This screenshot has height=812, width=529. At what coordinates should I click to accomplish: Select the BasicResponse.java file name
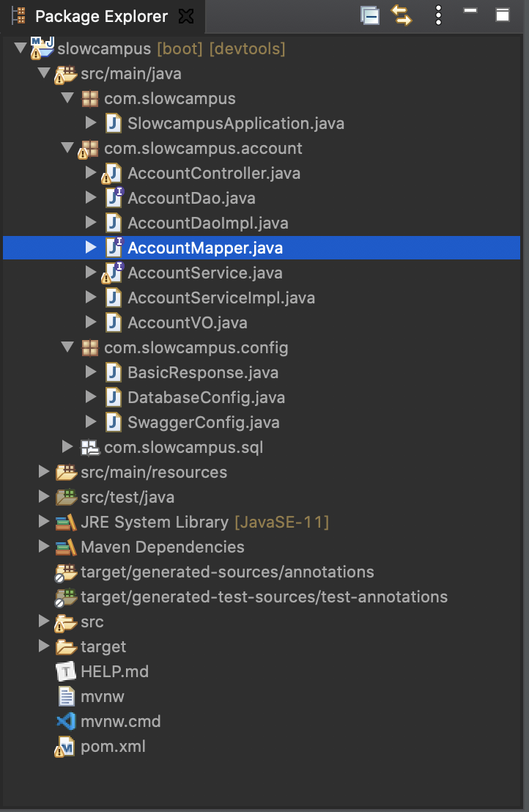[x=203, y=373]
